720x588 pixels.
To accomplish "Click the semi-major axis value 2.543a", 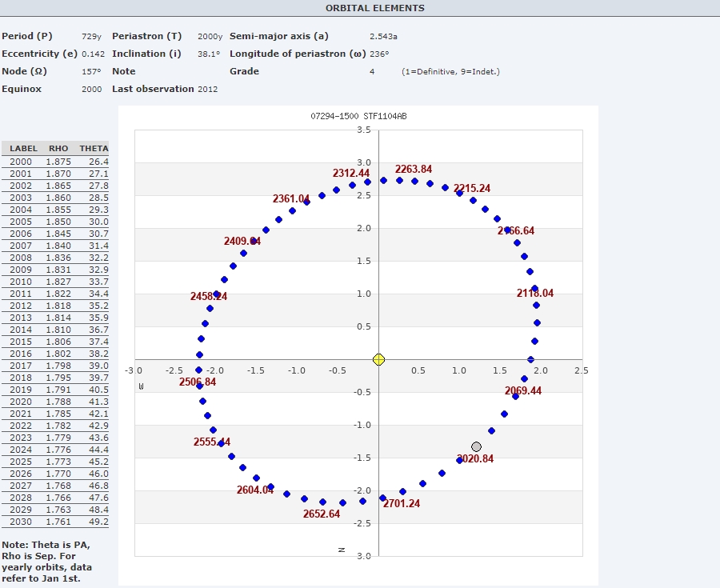I will 383,36.
